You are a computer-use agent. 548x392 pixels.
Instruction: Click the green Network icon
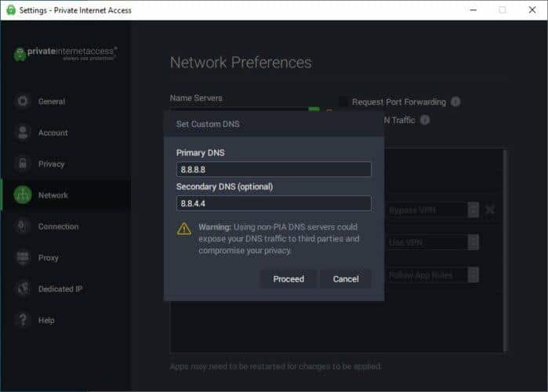23,194
